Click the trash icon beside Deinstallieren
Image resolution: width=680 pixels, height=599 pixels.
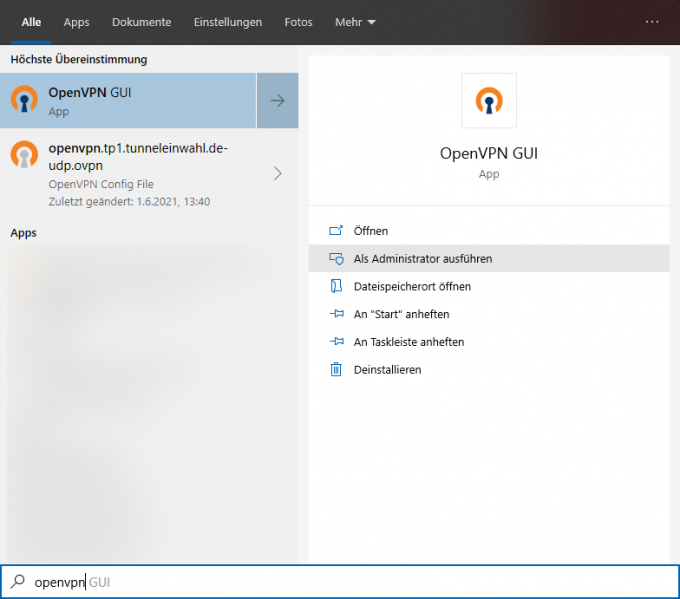(x=336, y=369)
